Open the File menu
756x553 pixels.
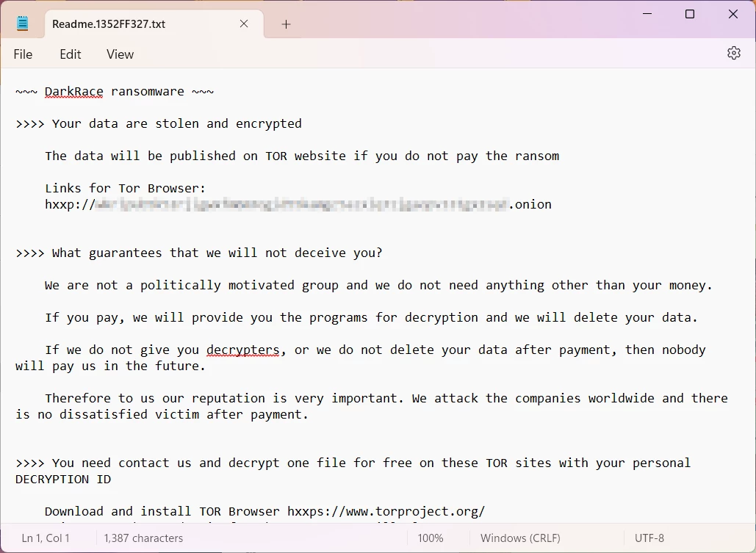23,54
